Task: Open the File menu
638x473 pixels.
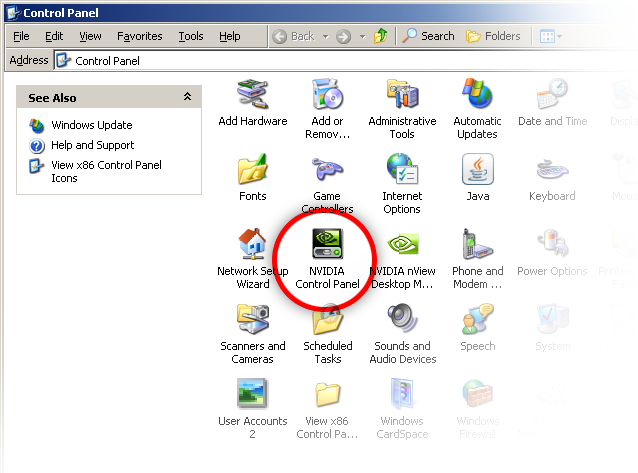Action: coord(21,36)
